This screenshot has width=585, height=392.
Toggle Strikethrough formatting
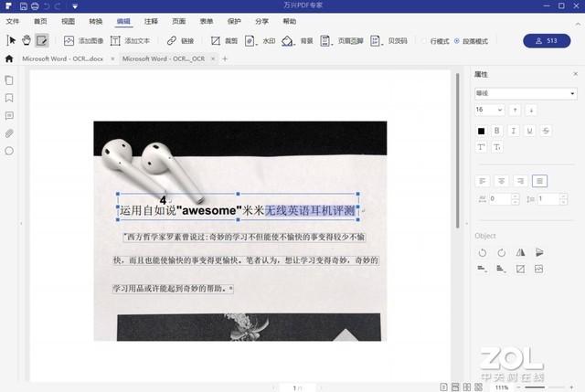click(546, 131)
